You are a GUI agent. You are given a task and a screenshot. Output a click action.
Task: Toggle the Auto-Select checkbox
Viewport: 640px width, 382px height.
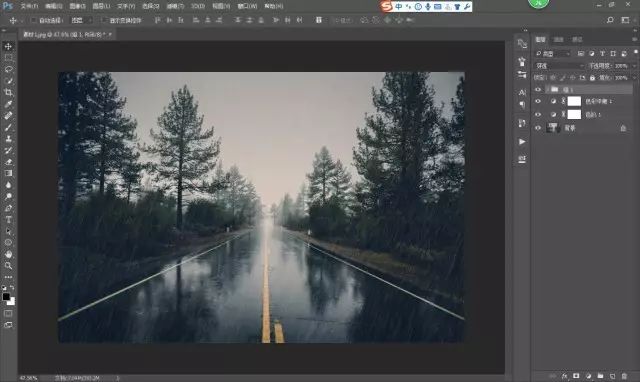[x=33, y=20]
